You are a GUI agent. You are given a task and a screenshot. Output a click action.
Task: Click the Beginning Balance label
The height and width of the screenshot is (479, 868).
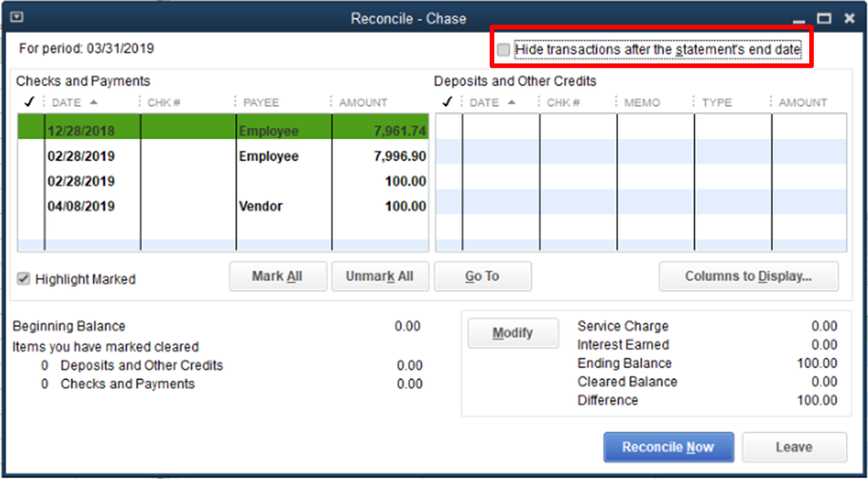69,326
